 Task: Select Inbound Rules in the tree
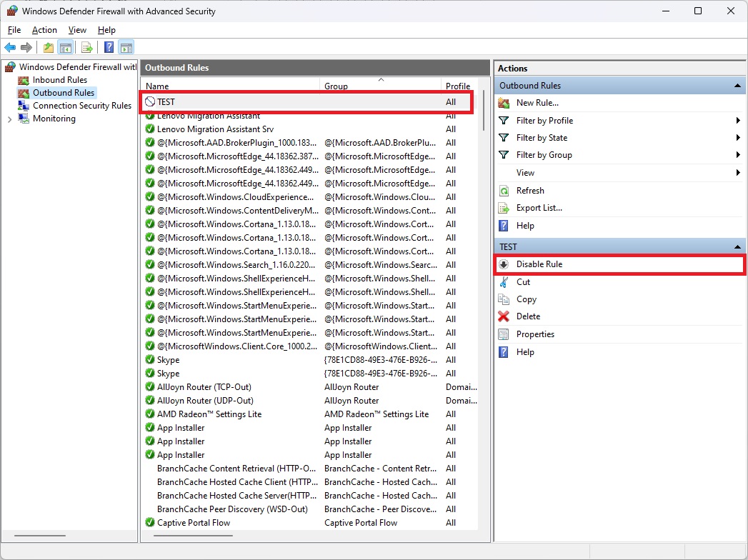[x=59, y=80]
